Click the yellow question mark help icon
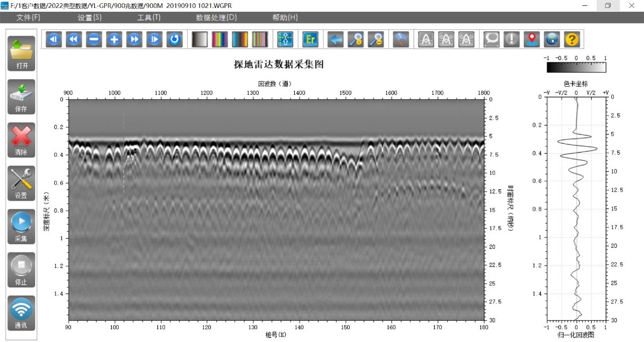 coord(572,39)
